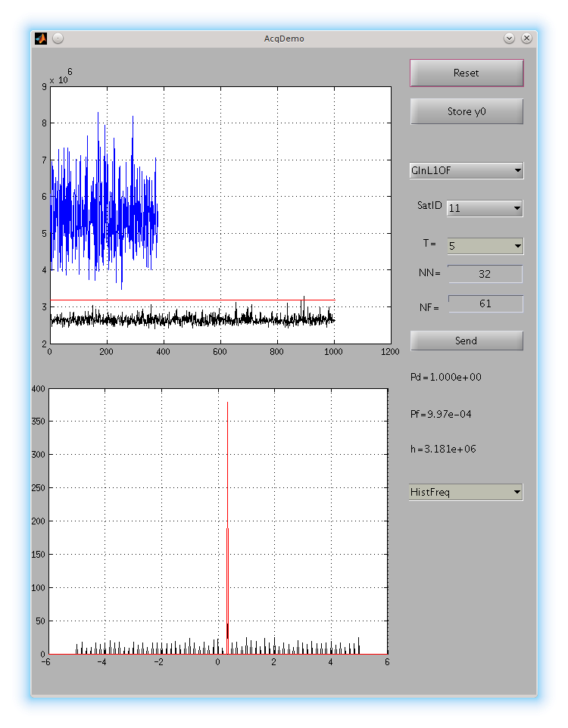Screen dimensions: 568x728
Task: Open the GlnL1OF signal type dropdown
Action: pyautogui.click(x=466, y=170)
